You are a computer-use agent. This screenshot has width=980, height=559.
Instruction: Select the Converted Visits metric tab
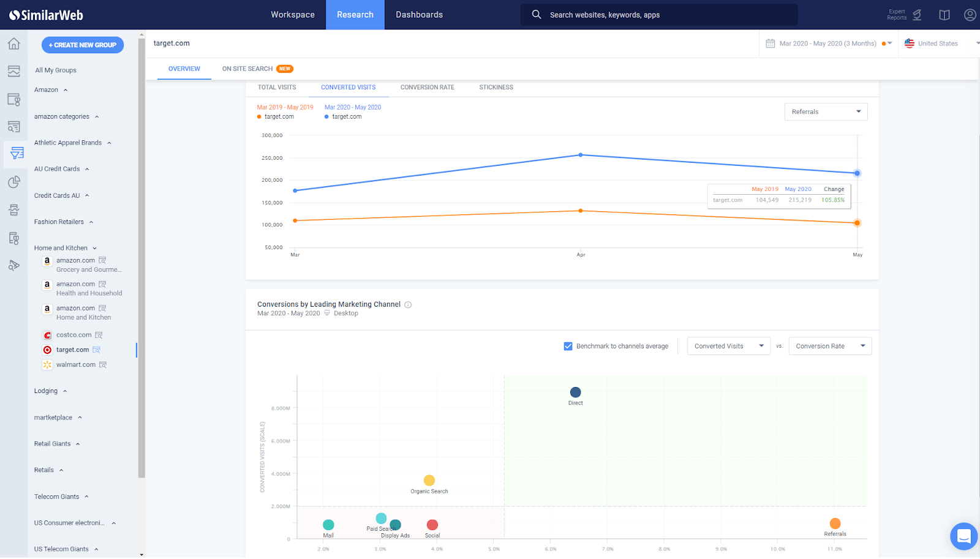coord(349,88)
